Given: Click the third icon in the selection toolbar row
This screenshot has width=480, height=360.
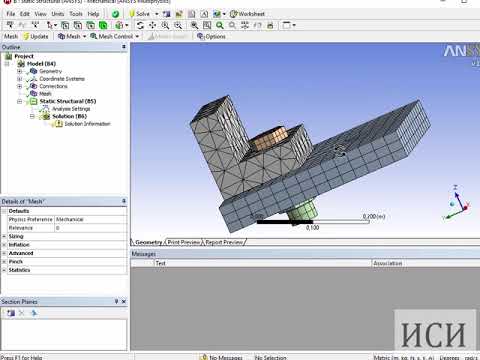Looking at the screenshot, I should coord(35,25).
